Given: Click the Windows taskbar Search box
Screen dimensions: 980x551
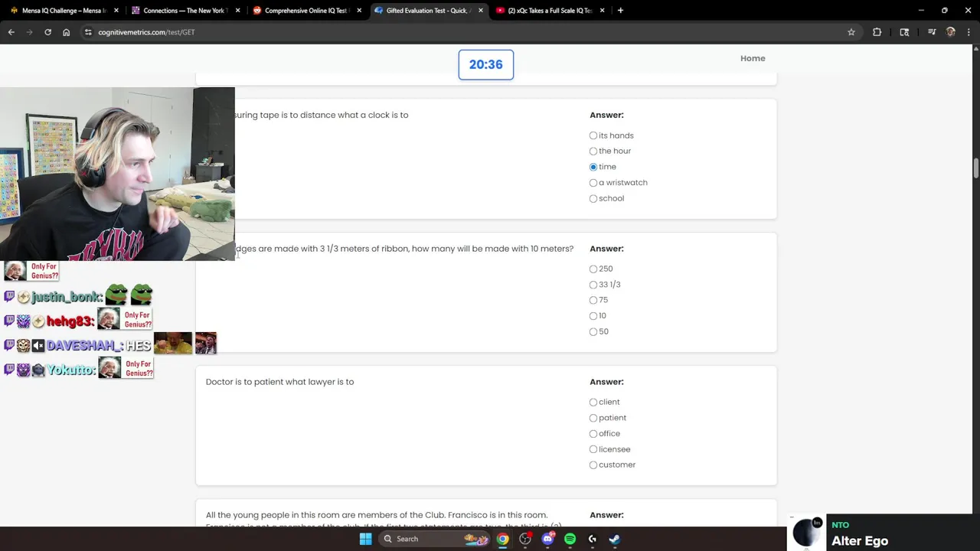Looking at the screenshot, I should coord(434,539).
